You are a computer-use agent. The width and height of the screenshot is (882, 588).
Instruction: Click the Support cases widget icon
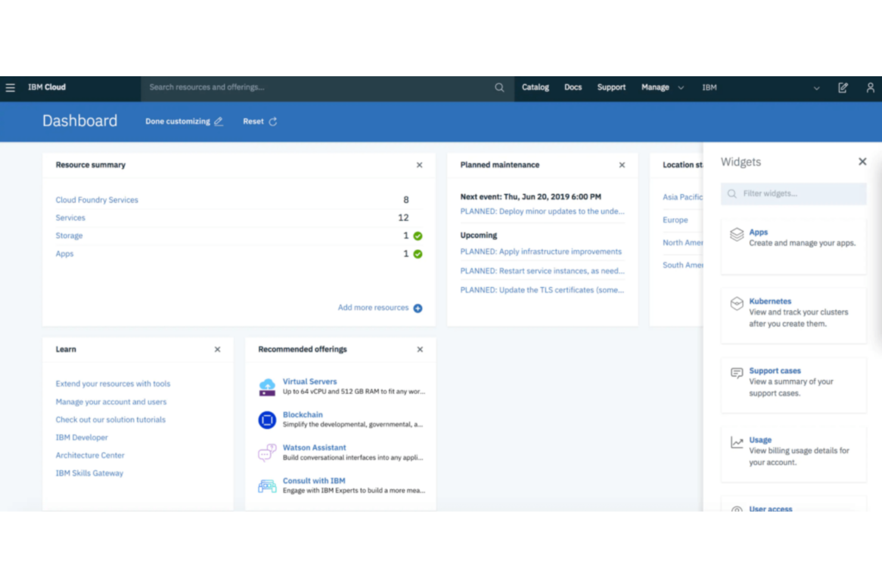click(x=737, y=373)
